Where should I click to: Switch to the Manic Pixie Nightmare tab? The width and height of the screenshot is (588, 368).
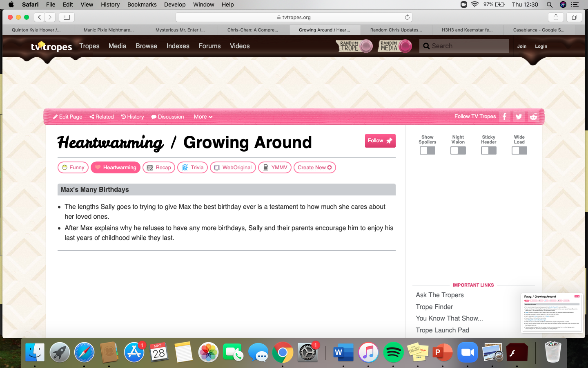point(110,30)
